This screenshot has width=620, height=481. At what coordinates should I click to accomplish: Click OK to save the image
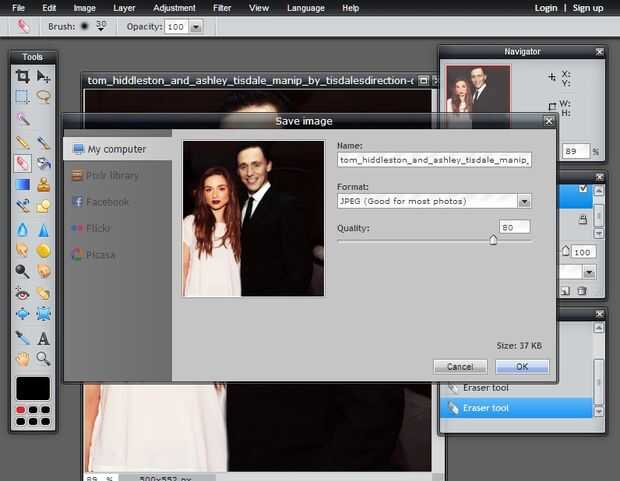[522, 367]
